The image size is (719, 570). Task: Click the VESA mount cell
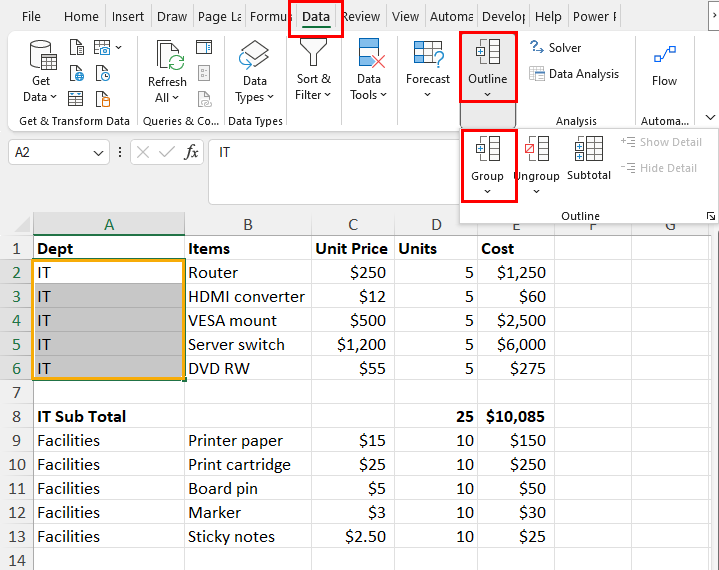click(x=248, y=321)
